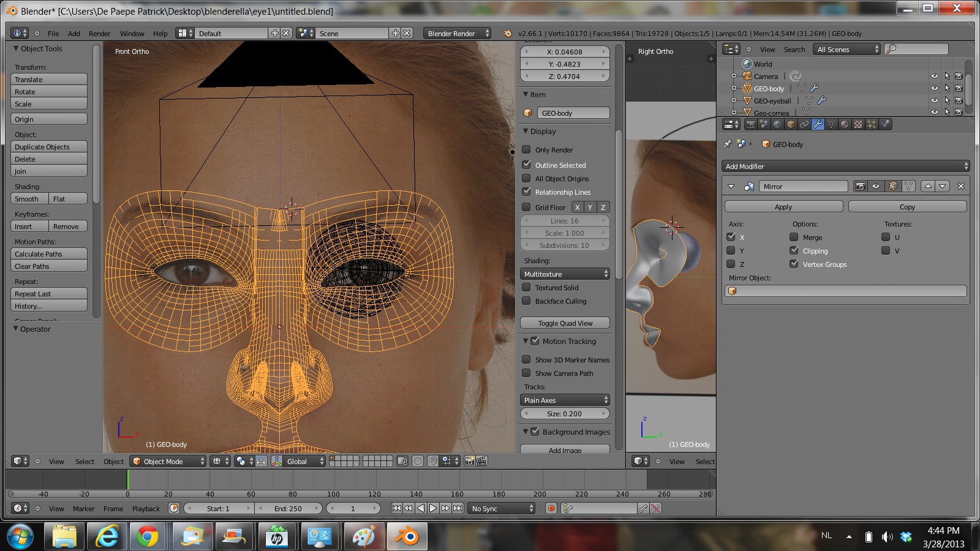Open the Render properties tab (camera icon)
The height and width of the screenshot is (551, 980).
pos(750,124)
